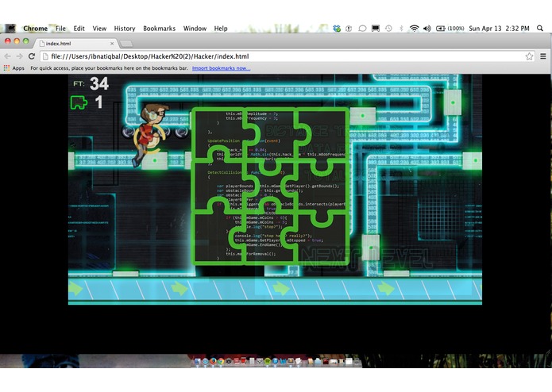Viewport: 552px width, 392px height.
Task: Minimize the Chrome window with yellow button
Action: coord(17,40)
